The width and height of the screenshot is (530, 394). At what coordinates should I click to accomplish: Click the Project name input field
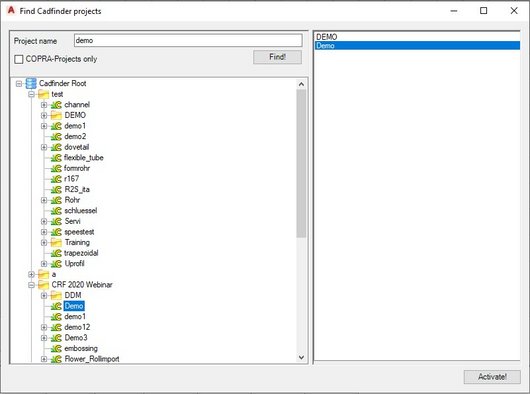(x=188, y=41)
